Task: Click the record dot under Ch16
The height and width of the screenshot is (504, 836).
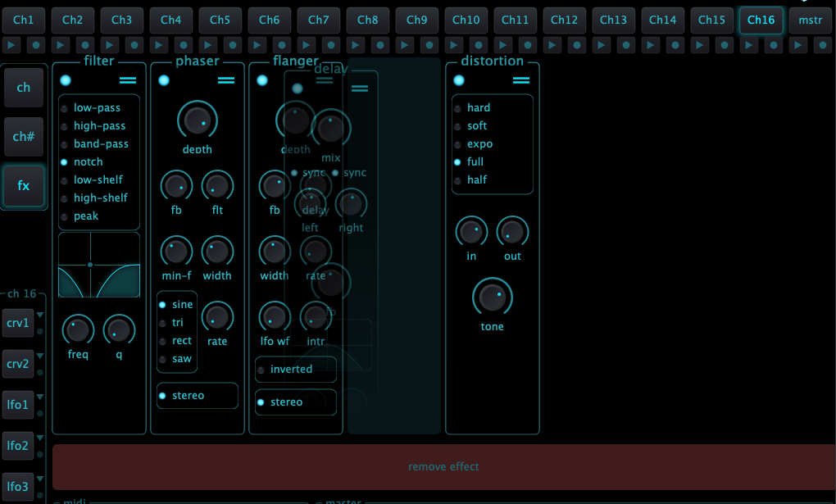Action: [x=773, y=45]
